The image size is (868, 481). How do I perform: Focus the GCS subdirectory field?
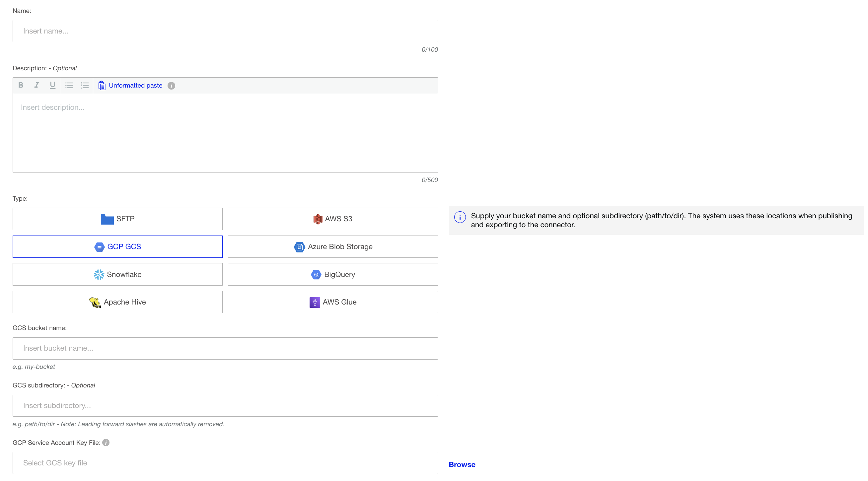(x=225, y=406)
